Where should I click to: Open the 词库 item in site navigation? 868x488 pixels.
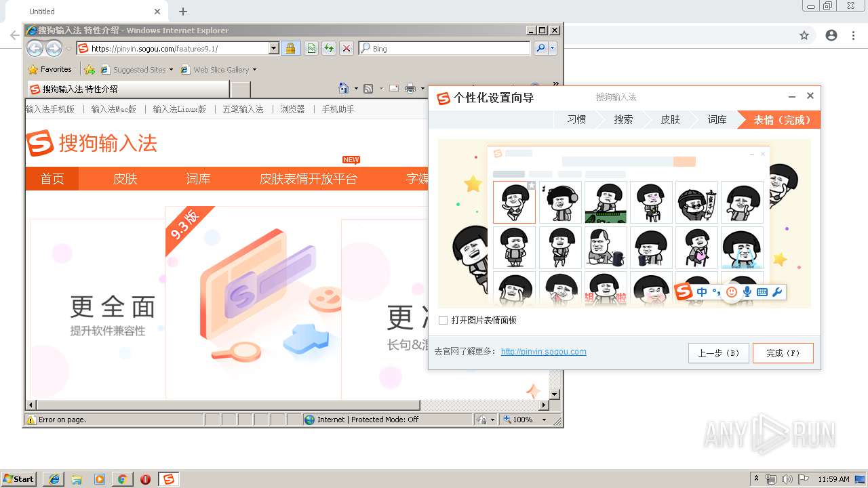click(x=198, y=178)
